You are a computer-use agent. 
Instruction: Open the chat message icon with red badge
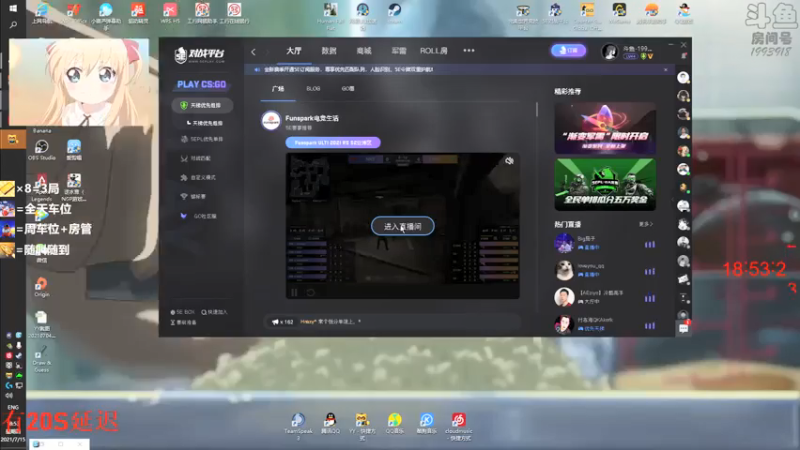(683, 328)
